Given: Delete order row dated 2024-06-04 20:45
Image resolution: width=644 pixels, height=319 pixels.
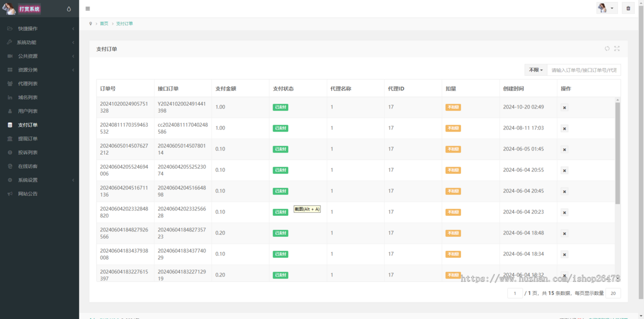Looking at the screenshot, I should coord(565,191).
